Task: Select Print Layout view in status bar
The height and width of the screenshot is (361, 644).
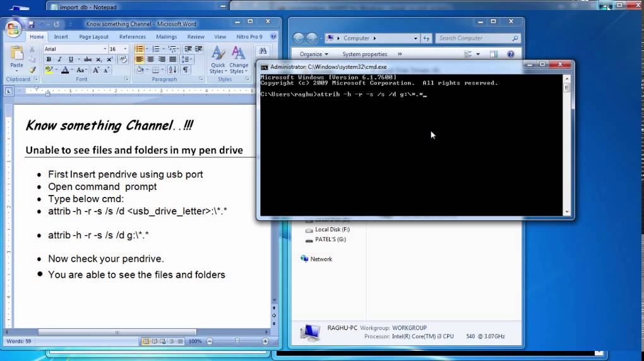Action: [145, 341]
